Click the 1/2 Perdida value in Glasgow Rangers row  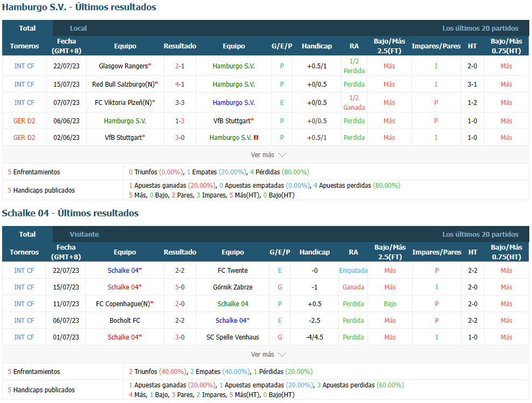pyautogui.click(x=354, y=66)
